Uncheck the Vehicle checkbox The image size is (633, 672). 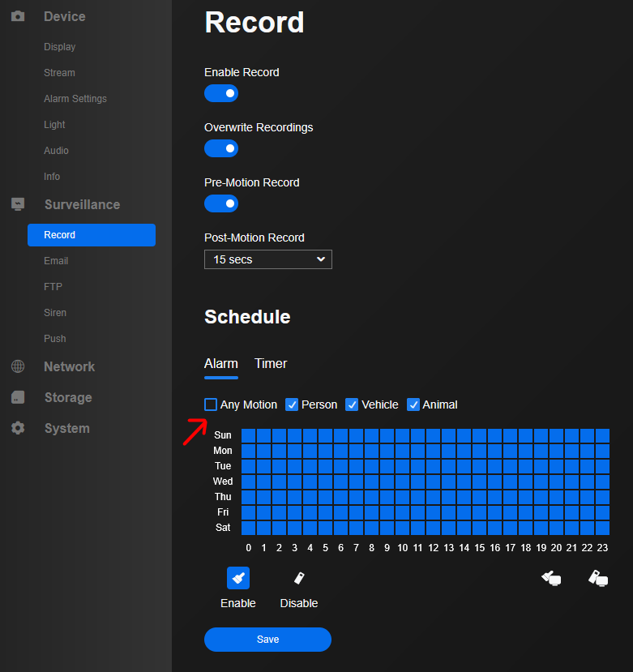(x=352, y=404)
